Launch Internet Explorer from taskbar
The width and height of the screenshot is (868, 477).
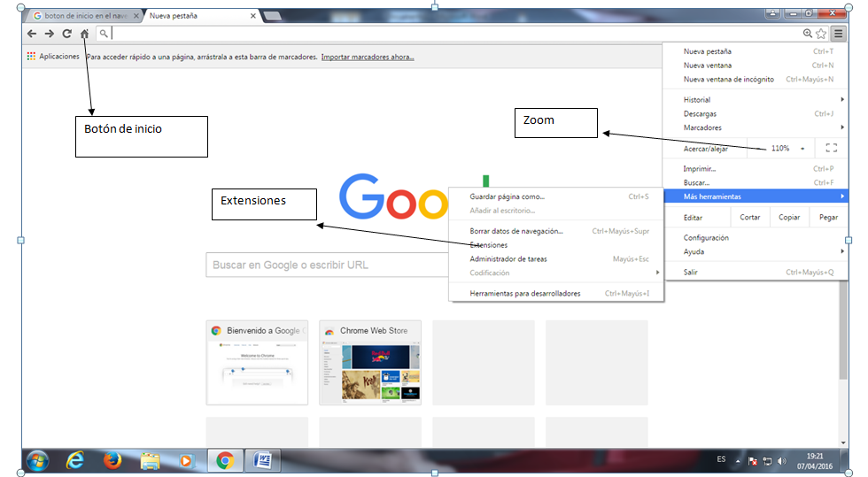(74, 460)
